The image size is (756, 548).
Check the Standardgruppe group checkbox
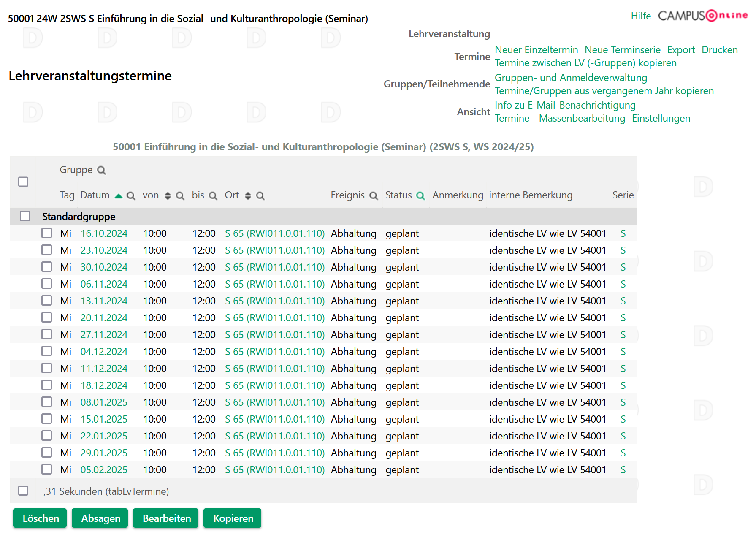25,216
